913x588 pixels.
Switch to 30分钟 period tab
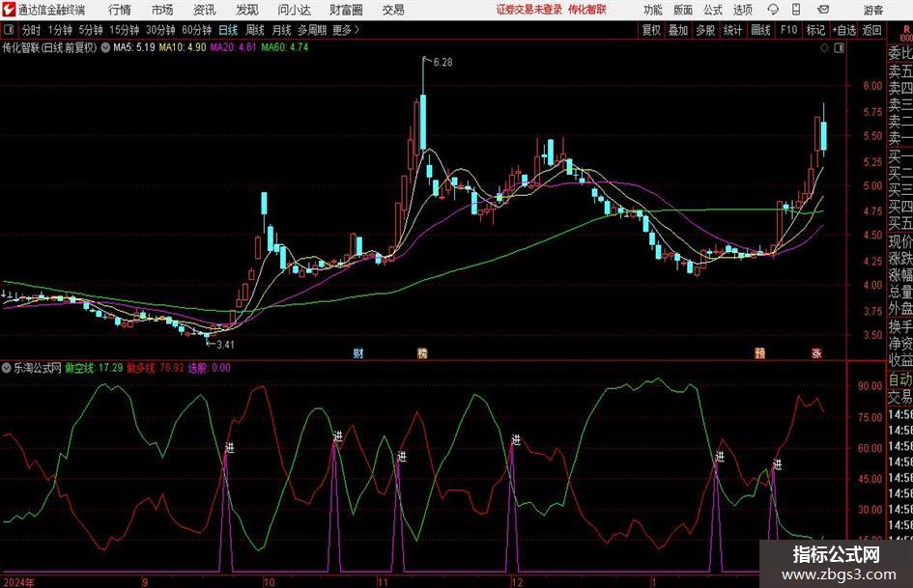(x=160, y=30)
